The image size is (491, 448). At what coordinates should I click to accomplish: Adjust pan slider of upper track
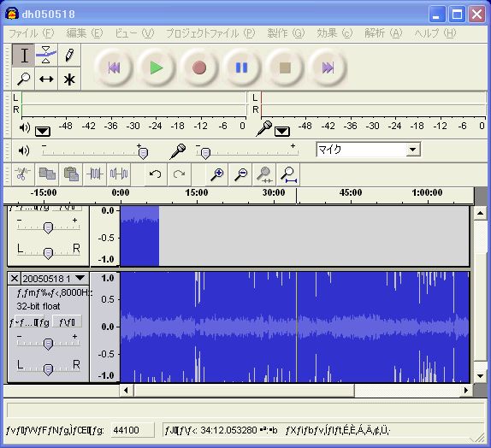[x=48, y=253]
